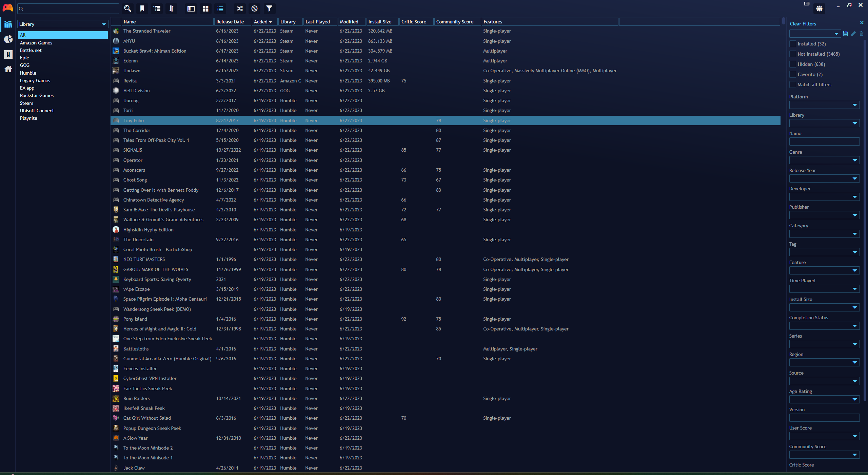Pick a random game with shuffle icon
This screenshot has width=868, height=475.
point(240,8)
